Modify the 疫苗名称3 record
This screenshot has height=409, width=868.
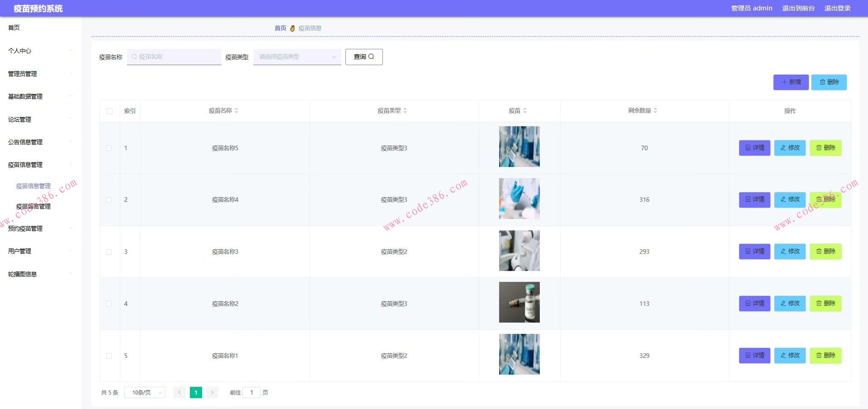[x=790, y=252]
